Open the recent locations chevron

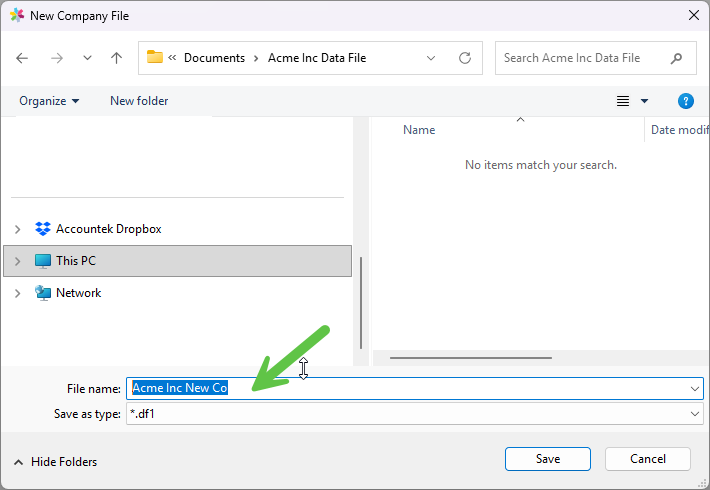[87, 58]
